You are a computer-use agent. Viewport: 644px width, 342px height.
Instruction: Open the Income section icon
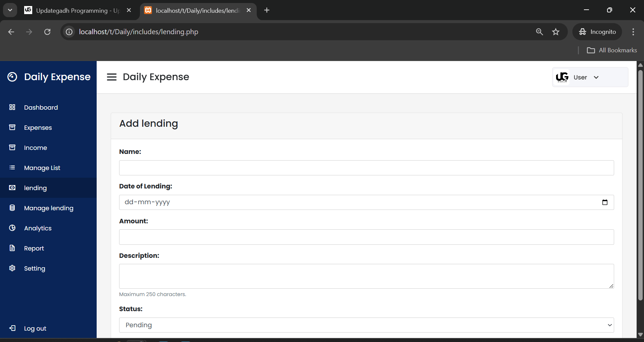click(x=12, y=148)
